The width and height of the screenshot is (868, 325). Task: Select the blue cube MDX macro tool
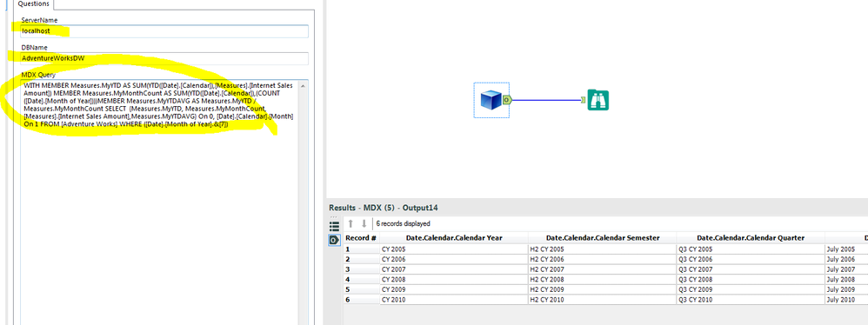[491, 100]
